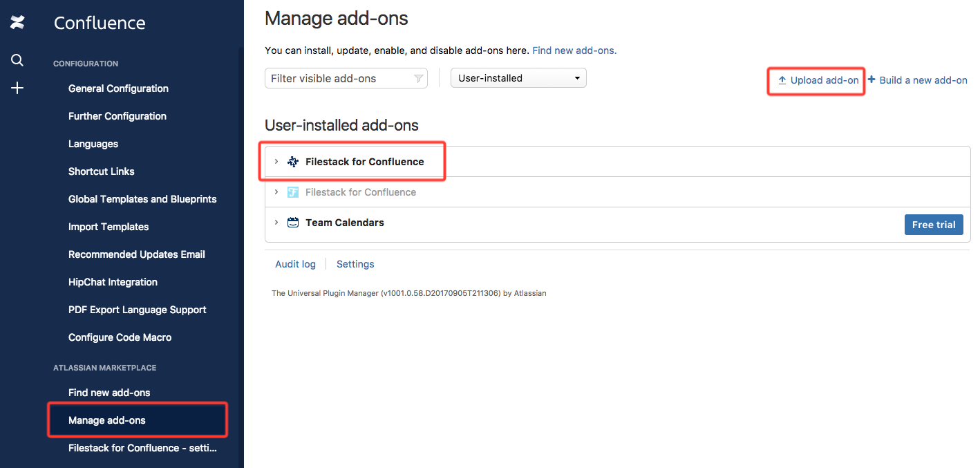The width and height of the screenshot is (980, 468).
Task: Click the bold Filestack for Confluence name
Action: [x=365, y=162]
